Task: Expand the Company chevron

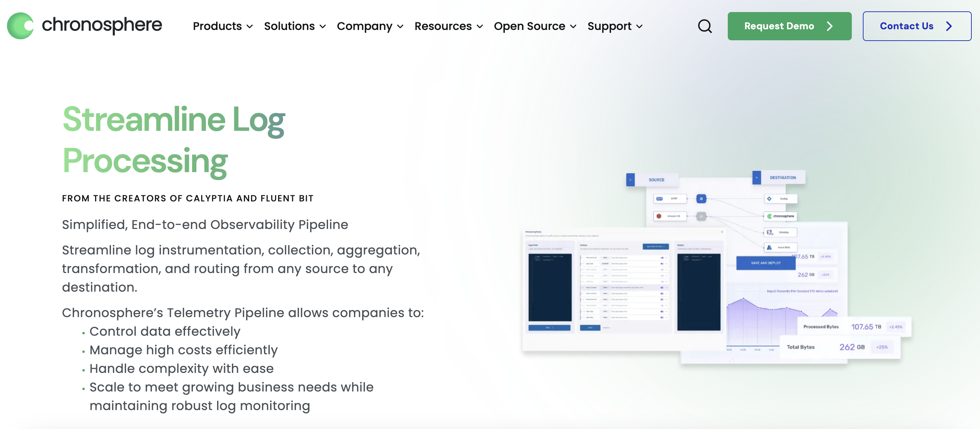Action: tap(400, 27)
